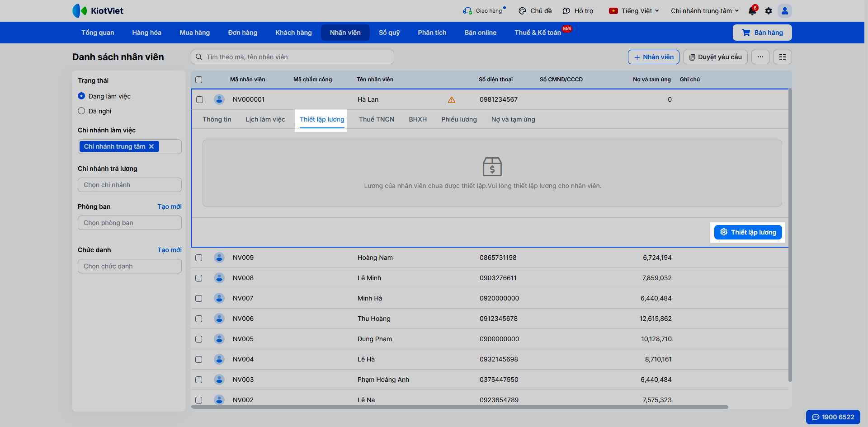868x427 pixels.
Task: Call the 1900 6522 hotline button
Action: [833, 417]
